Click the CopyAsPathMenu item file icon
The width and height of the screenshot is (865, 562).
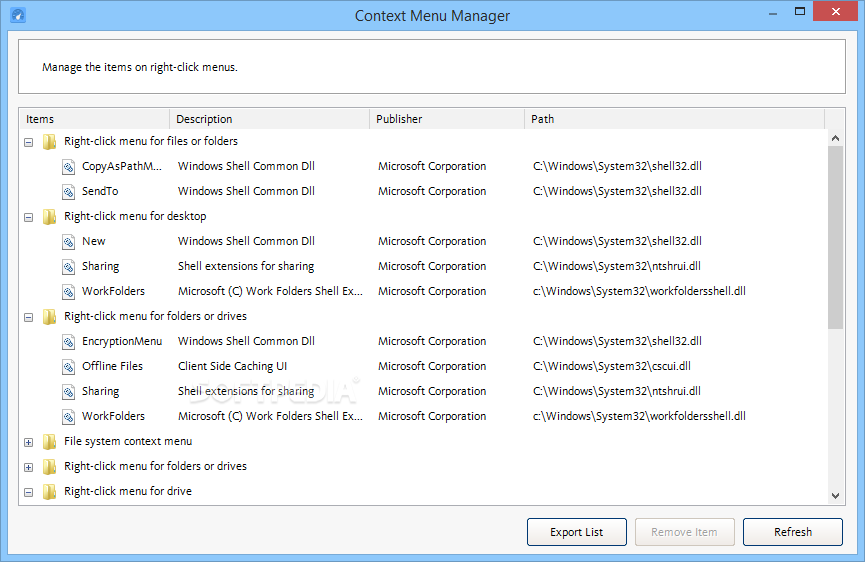point(68,167)
